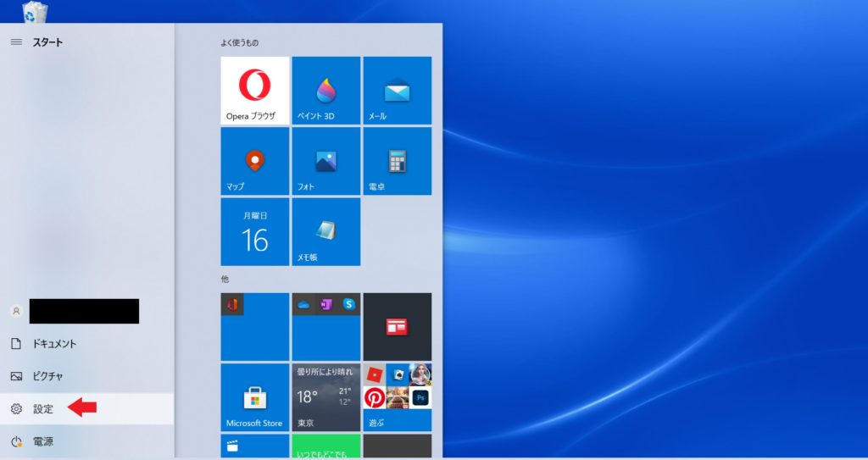Open the movies clapperboard tile

[254, 446]
